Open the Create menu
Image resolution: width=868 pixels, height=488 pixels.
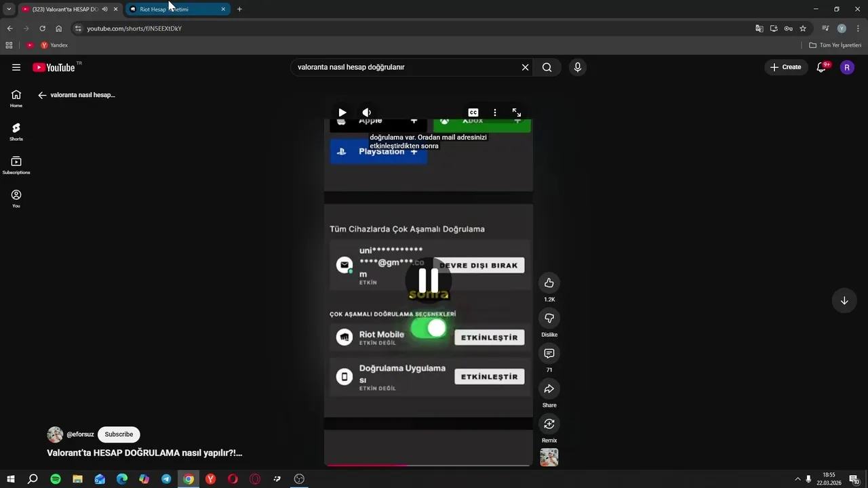tap(786, 67)
